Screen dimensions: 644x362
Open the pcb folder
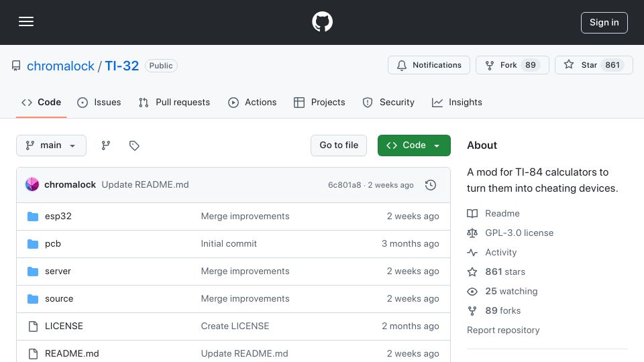(53, 244)
